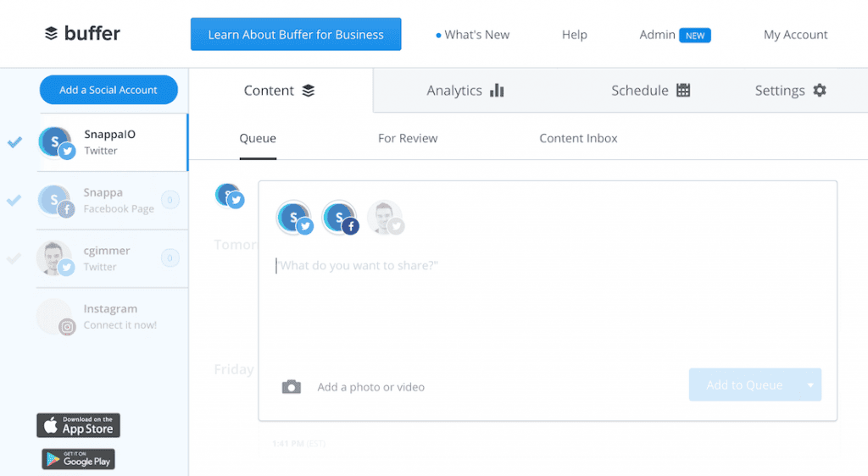This screenshot has height=476, width=868.
Task: Expand the Add to Queue dropdown arrow
Action: pos(810,385)
